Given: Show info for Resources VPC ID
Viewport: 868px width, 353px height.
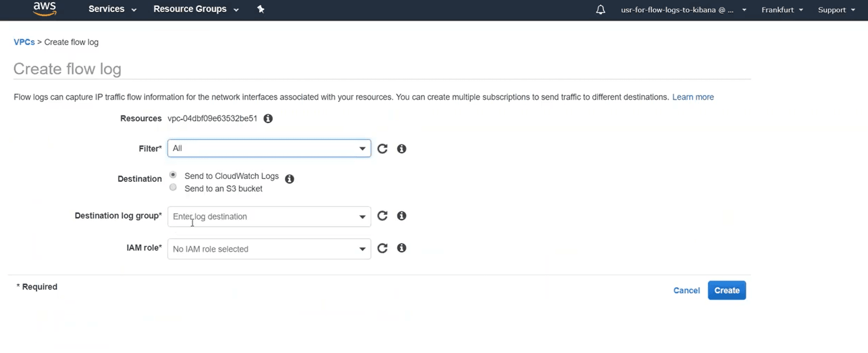Looking at the screenshot, I should click(x=268, y=119).
